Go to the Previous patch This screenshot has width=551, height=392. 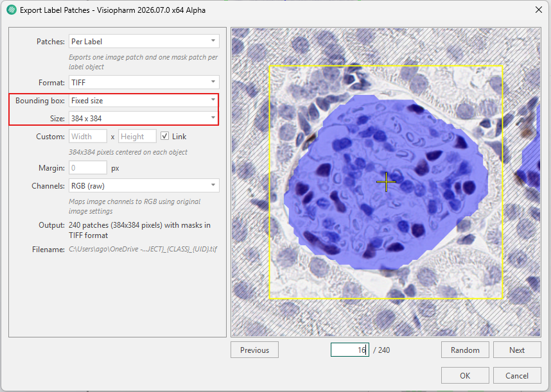[254, 350]
